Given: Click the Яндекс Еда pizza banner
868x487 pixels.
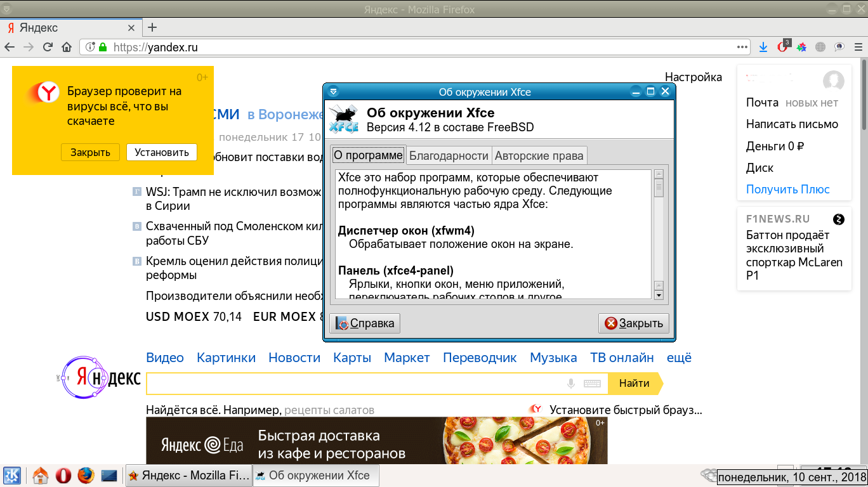Looking at the screenshot, I should pos(376,441).
